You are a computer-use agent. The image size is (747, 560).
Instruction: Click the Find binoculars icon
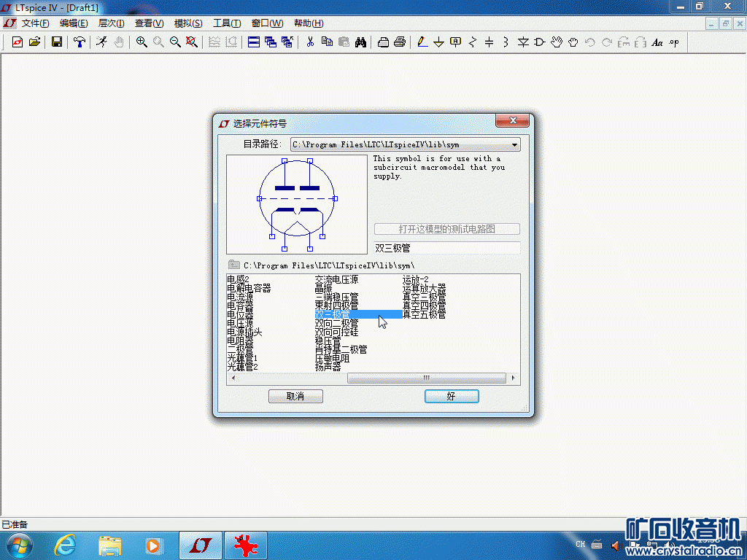pyautogui.click(x=360, y=42)
